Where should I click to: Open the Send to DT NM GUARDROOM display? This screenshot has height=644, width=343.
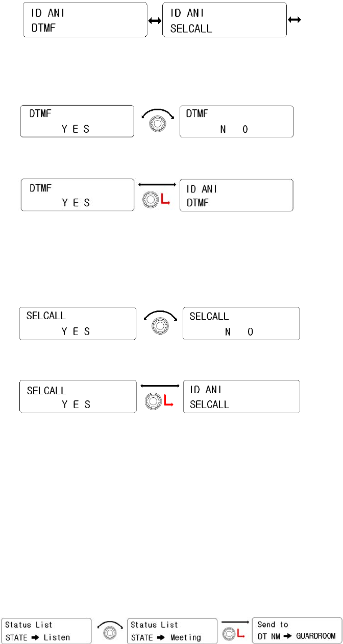(297, 631)
